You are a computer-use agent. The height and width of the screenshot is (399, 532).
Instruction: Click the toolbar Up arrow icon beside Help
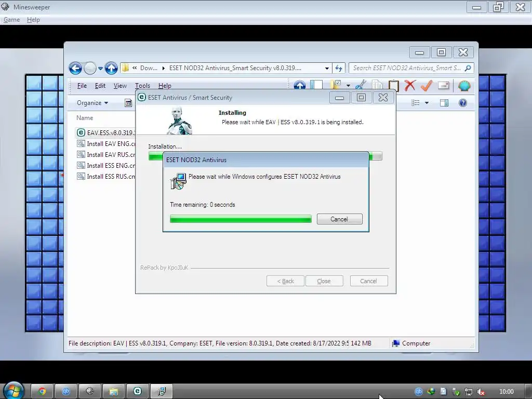click(300, 85)
